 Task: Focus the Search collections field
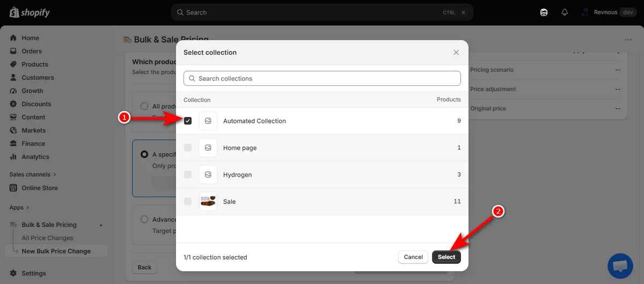pos(322,78)
